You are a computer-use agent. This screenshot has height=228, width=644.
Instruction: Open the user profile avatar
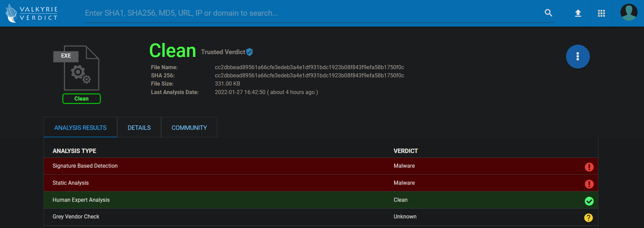[629, 13]
